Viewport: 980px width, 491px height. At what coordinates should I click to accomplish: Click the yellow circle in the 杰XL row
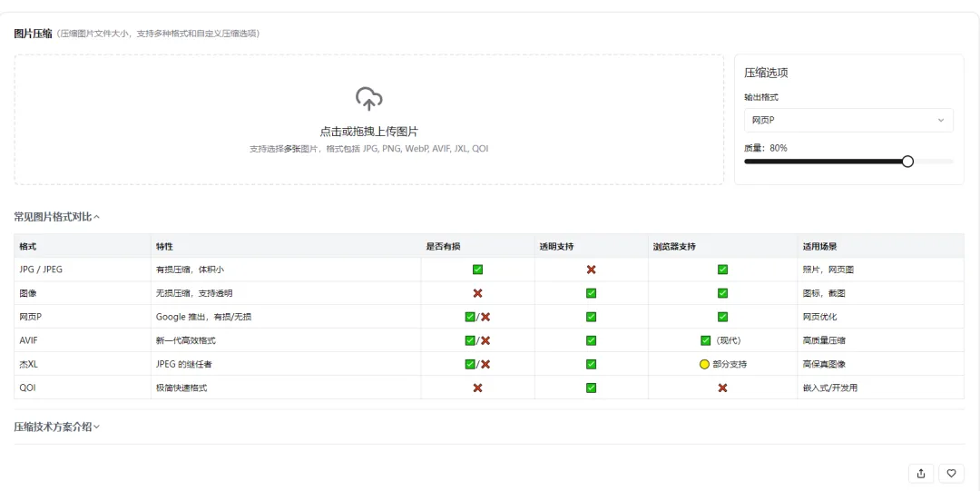point(704,364)
